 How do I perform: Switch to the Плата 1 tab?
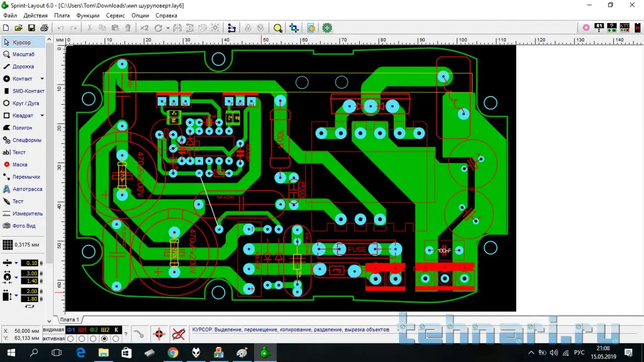(x=69, y=320)
